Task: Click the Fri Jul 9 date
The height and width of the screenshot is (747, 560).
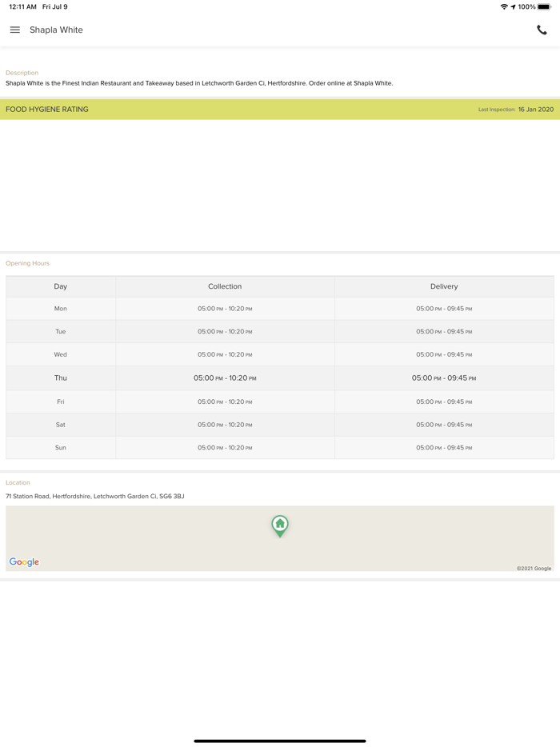Action: (55, 6)
